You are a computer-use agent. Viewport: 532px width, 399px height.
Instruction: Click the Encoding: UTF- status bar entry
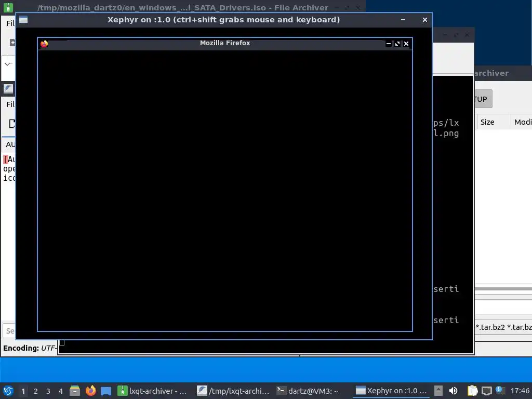click(30, 348)
